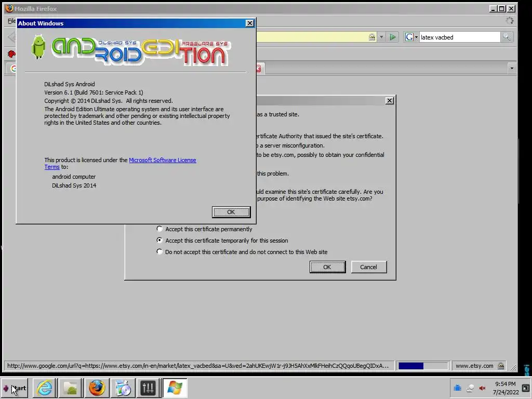Click the Firefox loading throbber icon

(509, 21)
